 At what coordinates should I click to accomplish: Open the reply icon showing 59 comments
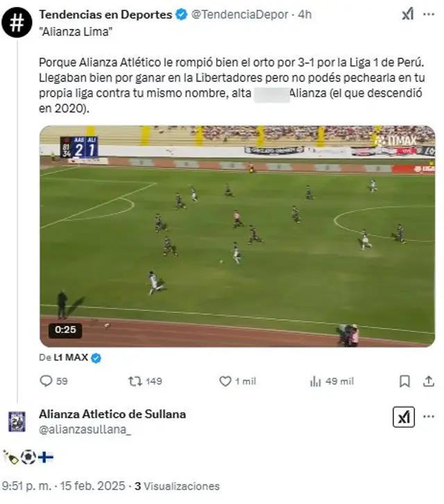tap(46, 381)
